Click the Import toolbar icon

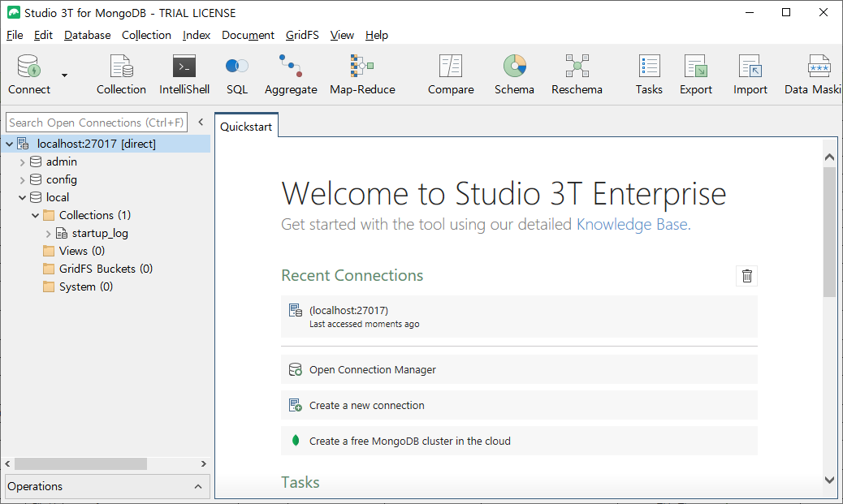[750, 74]
